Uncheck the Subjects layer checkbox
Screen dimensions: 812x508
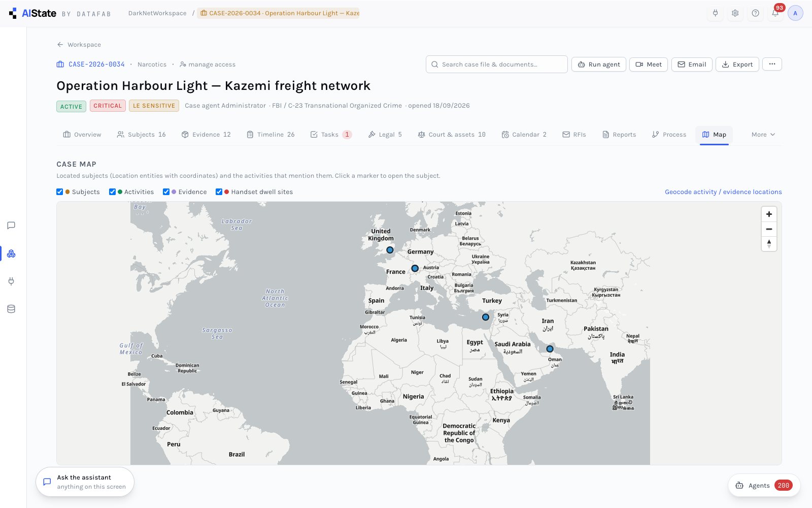tap(60, 192)
